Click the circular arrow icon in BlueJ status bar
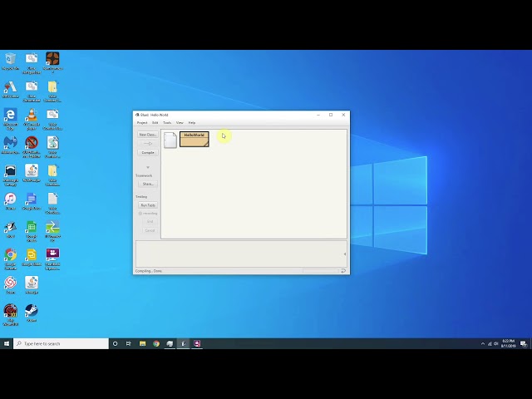532x399 pixels. [343, 271]
